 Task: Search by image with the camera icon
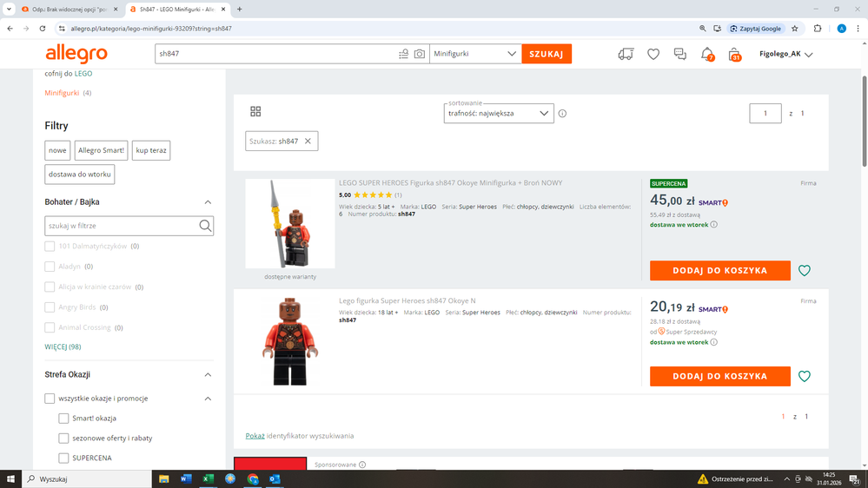point(420,54)
